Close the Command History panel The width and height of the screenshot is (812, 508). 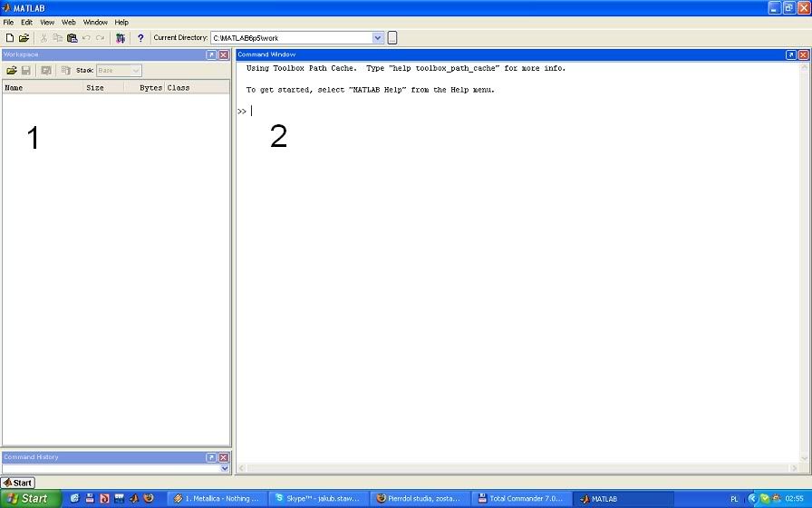coord(224,457)
